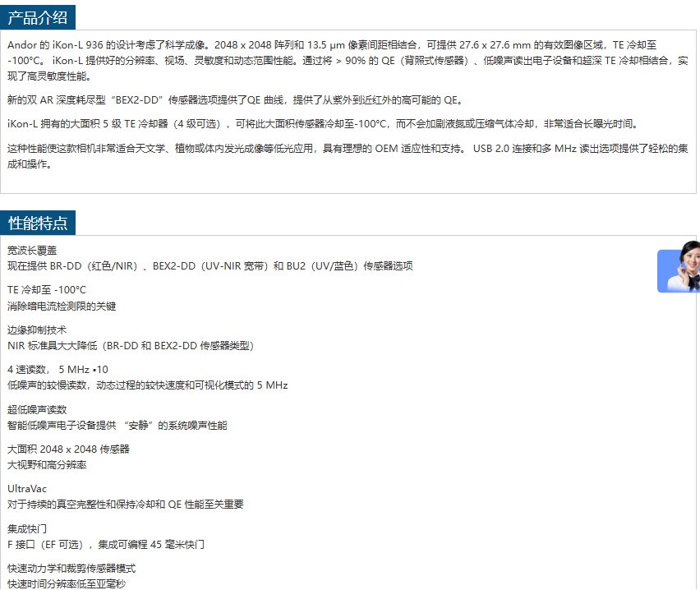
Task: Click the 边缘抑制技术 feature heading
Action: pyautogui.click(x=37, y=330)
